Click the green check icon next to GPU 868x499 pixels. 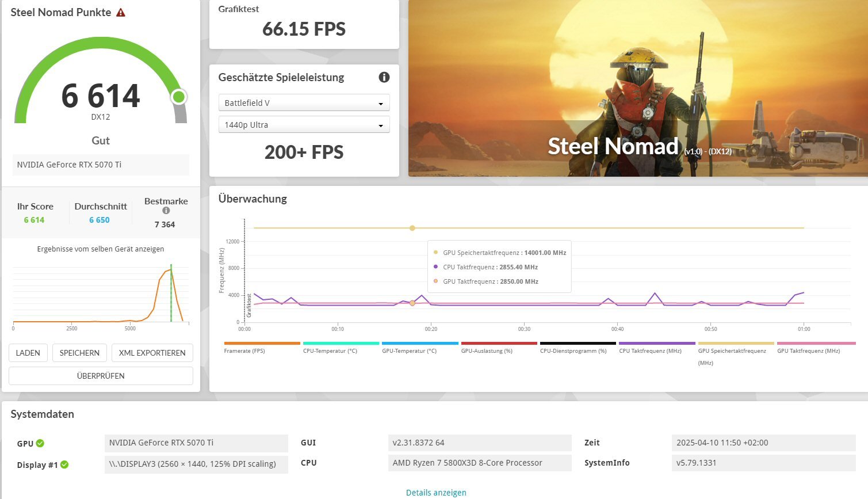click(x=40, y=443)
